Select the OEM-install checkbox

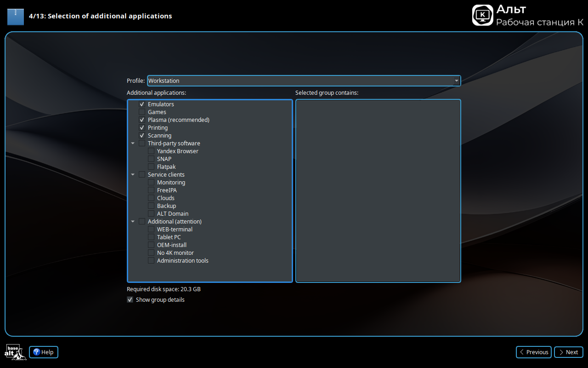click(x=151, y=245)
